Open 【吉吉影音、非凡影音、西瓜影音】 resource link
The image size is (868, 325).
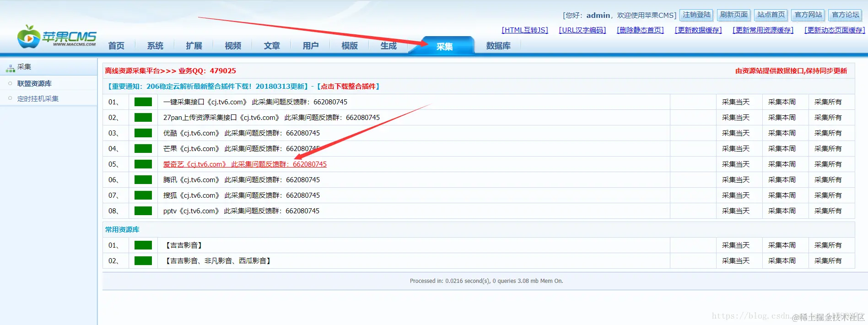click(x=218, y=260)
